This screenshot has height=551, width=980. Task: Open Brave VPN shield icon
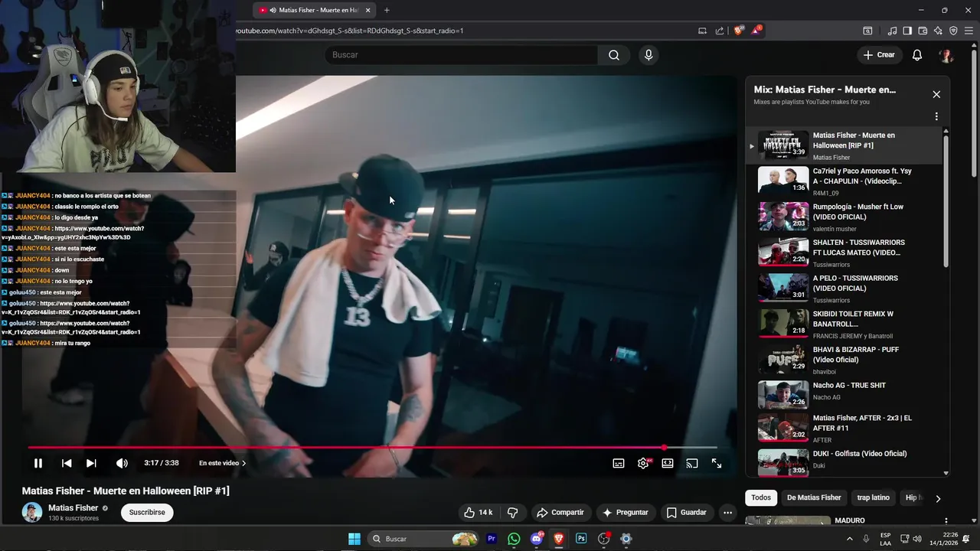tap(953, 31)
